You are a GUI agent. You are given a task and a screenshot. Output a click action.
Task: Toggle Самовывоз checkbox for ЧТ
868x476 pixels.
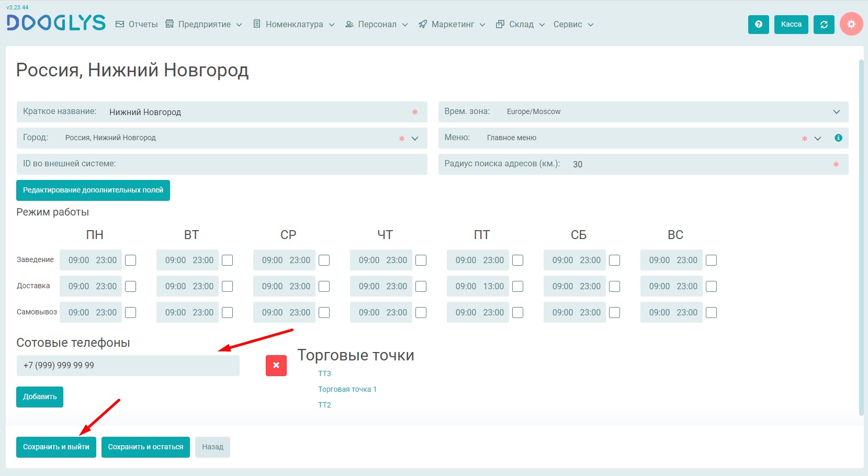point(421,312)
